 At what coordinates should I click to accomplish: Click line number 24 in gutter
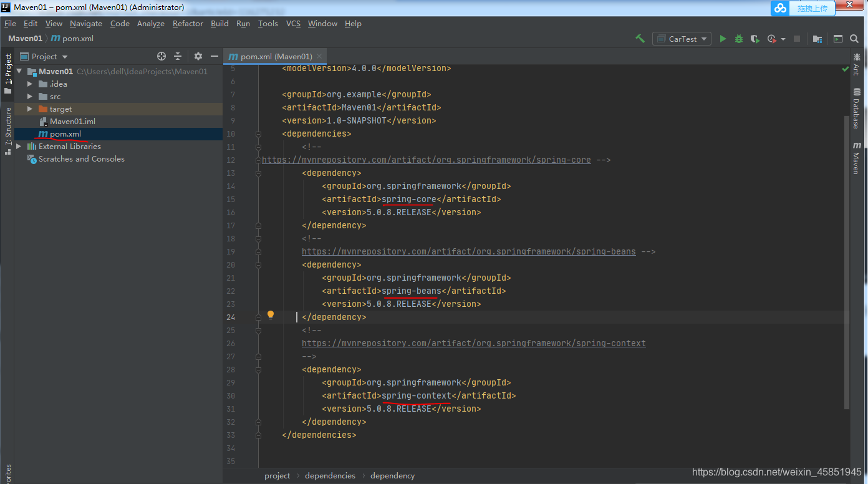(231, 317)
